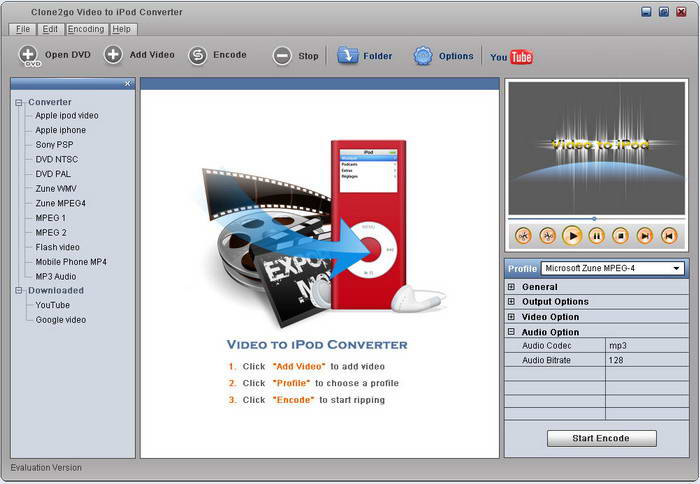Select MPEG 1 profile
This screenshot has width=700, height=484.
tap(51, 218)
